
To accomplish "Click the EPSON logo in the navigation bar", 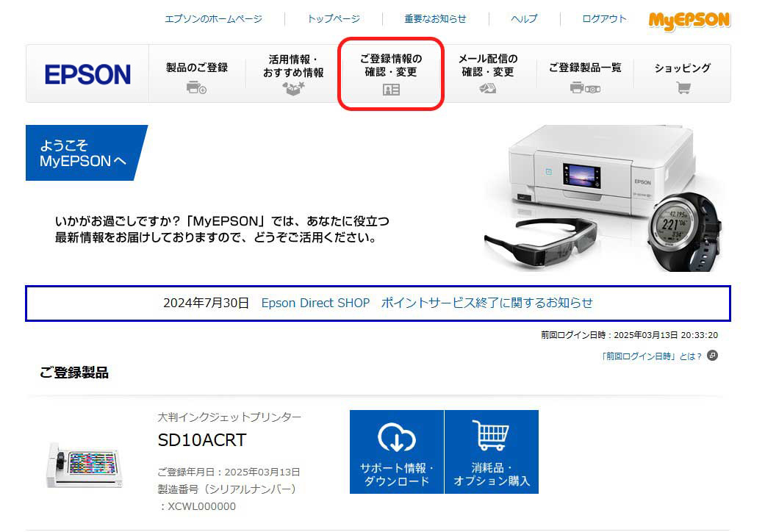I will (88, 73).
